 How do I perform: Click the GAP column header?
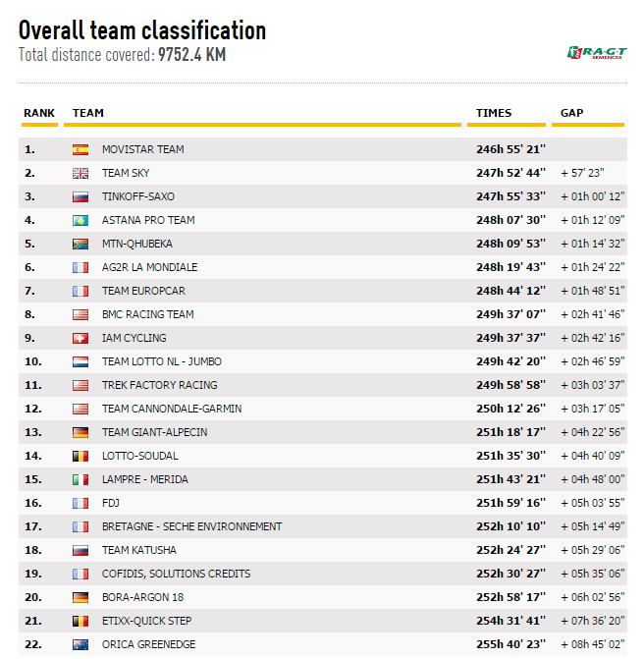(x=571, y=113)
